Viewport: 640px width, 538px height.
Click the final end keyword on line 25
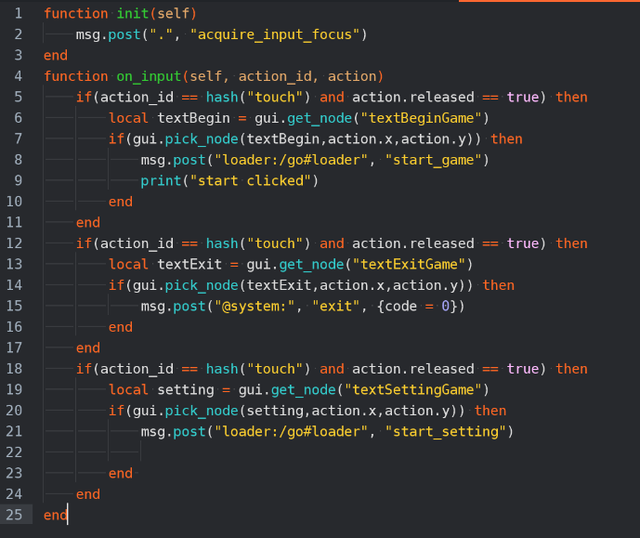point(56,515)
